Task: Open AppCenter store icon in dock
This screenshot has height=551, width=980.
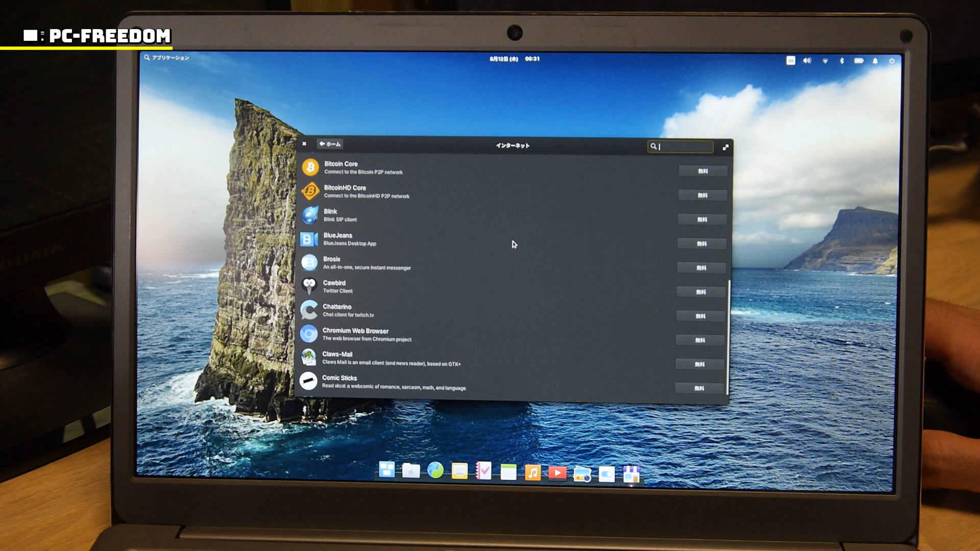Action: [631, 474]
